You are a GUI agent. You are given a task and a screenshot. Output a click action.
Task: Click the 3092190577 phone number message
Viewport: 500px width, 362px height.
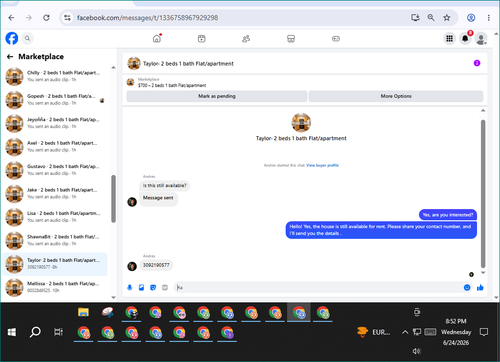[x=156, y=265]
